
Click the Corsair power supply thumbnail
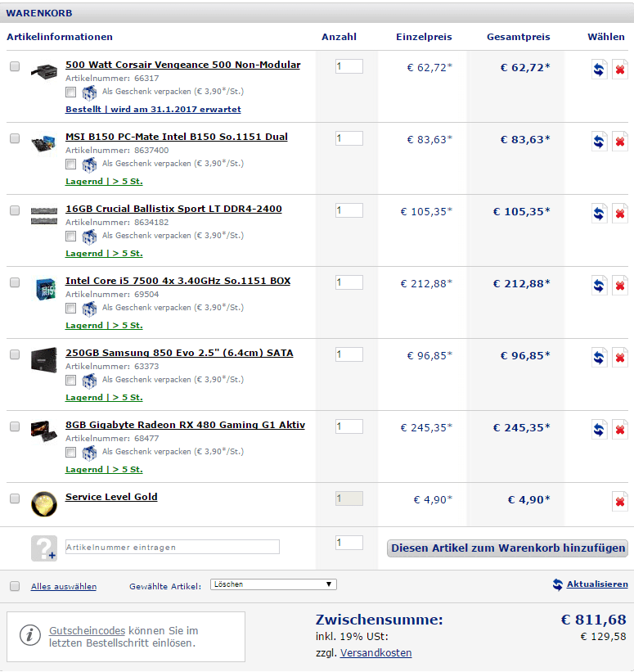[x=44, y=71]
